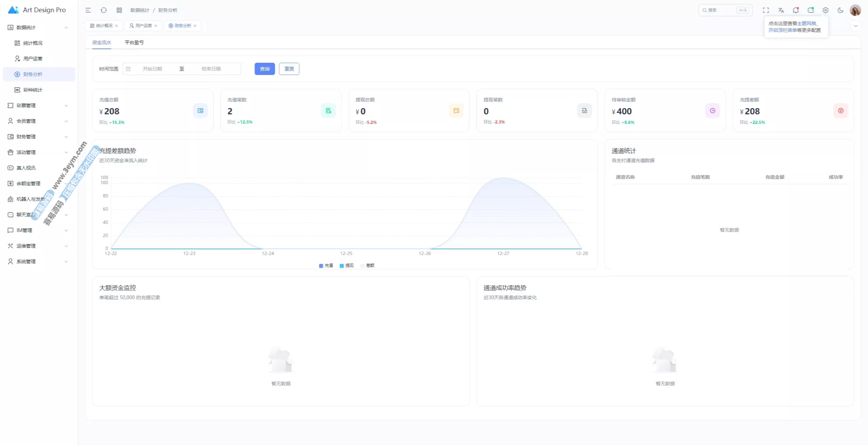The image size is (868, 445).
Task: Switch to the 平台盈亏 tab
Action: click(134, 42)
